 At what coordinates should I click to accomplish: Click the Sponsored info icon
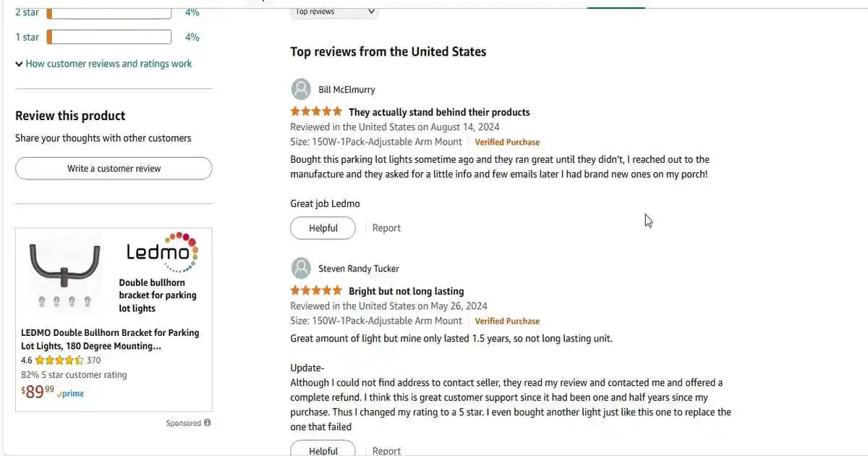208,423
